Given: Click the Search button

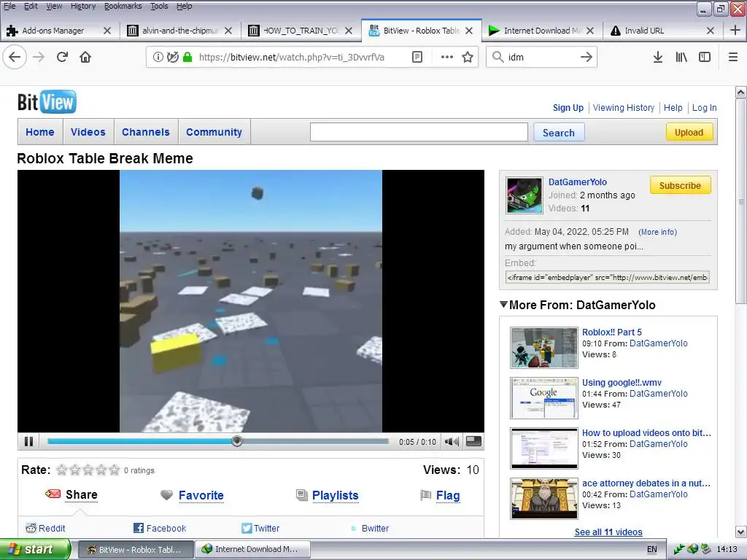Looking at the screenshot, I should [x=559, y=133].
